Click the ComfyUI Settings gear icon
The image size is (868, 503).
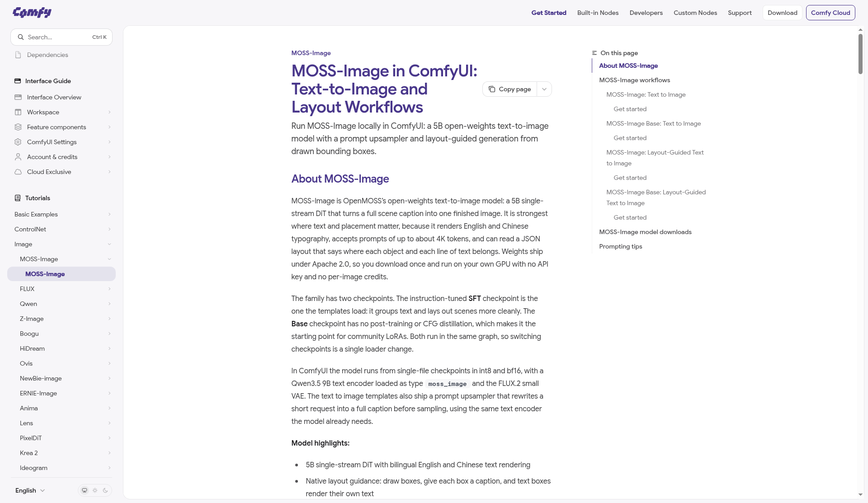point(18,142)
